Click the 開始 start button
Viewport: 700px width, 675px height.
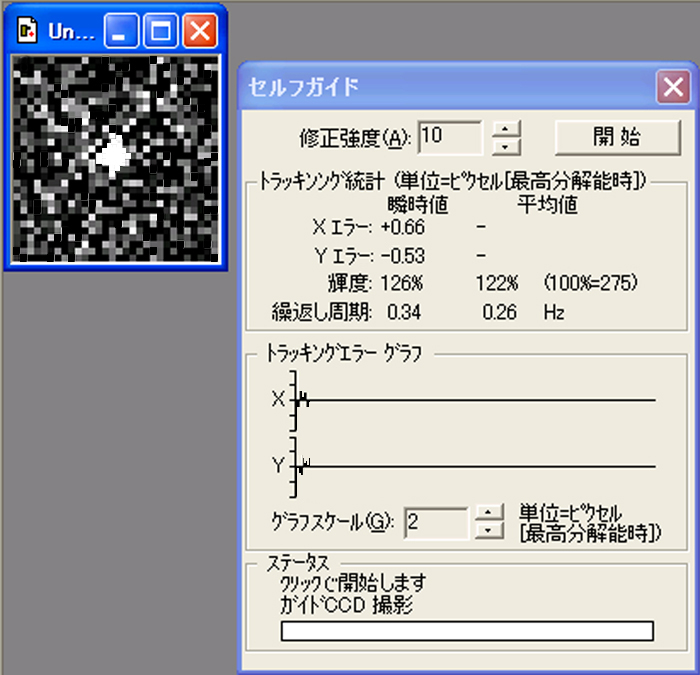coord(617,137)
